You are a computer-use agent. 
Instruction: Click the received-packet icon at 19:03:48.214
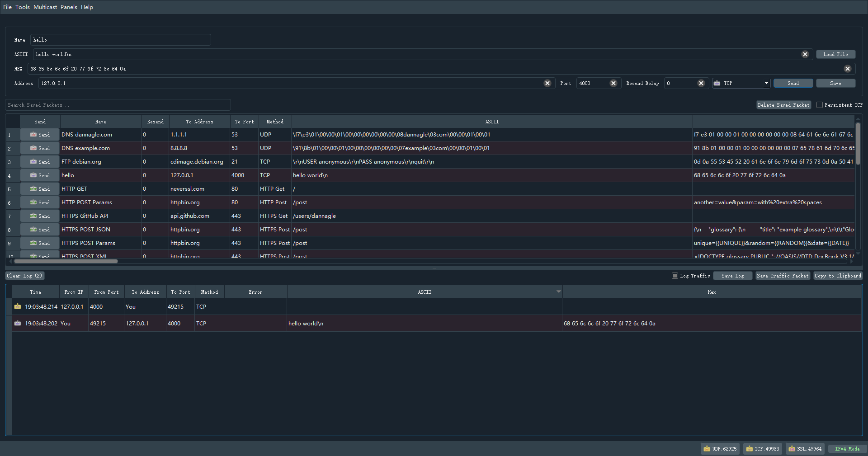(x=18, y=306)
